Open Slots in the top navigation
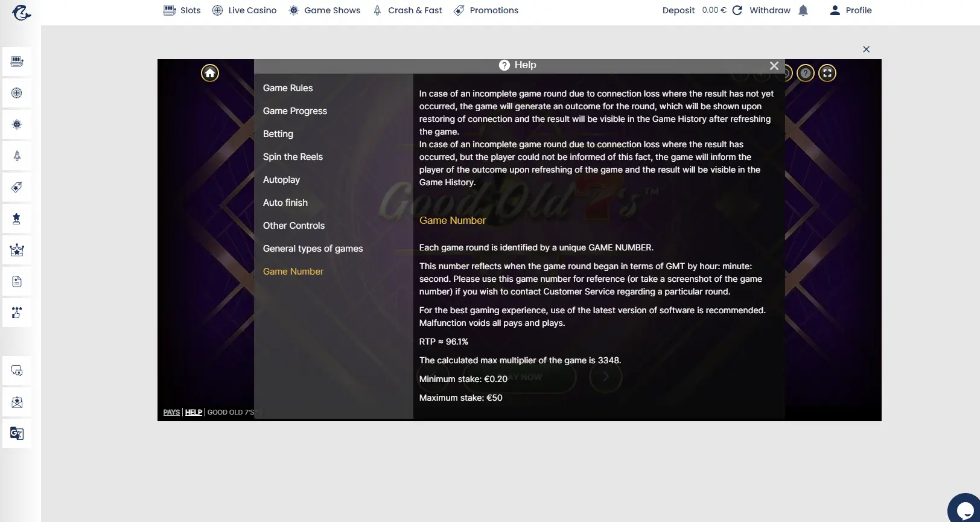This screenshot has height=522, width=980. 182,10
